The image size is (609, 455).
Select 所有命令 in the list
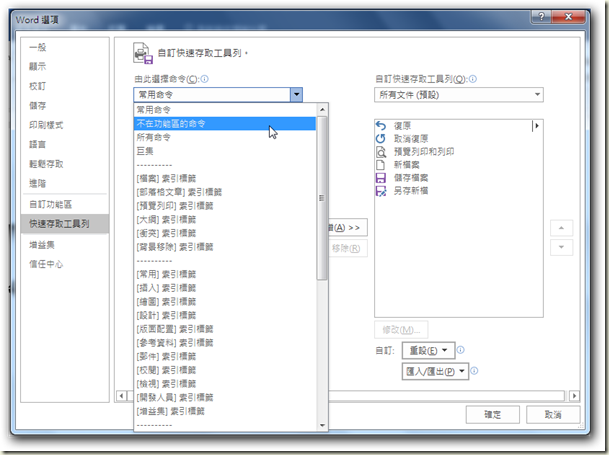pos(225,137)
